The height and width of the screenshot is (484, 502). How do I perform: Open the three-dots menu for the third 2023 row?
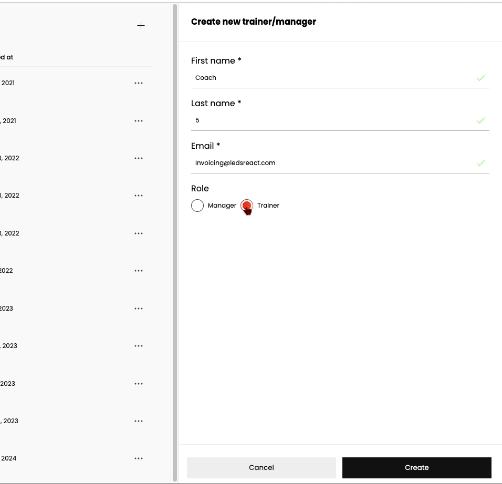(139, 384)
